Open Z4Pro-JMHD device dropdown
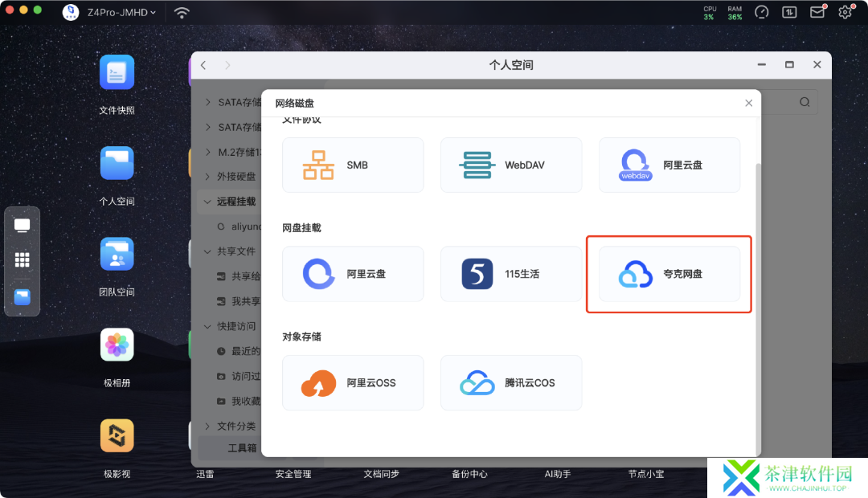 click(121, 12)
